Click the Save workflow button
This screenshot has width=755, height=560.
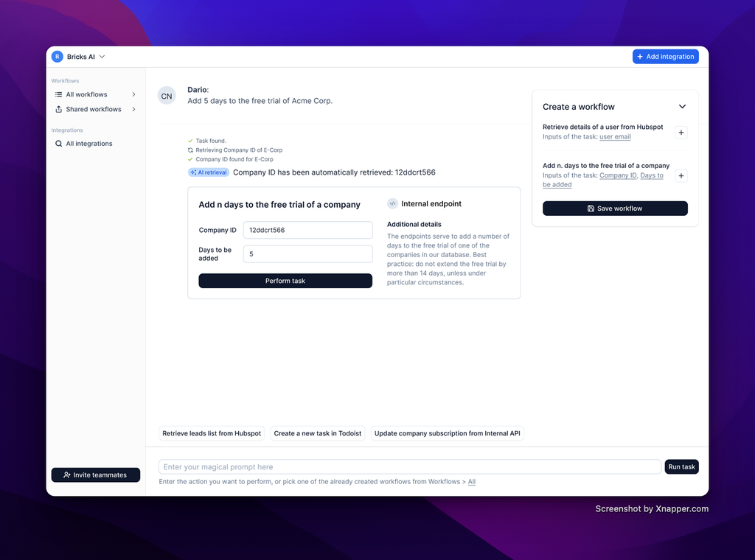click(x=615, y=209)
